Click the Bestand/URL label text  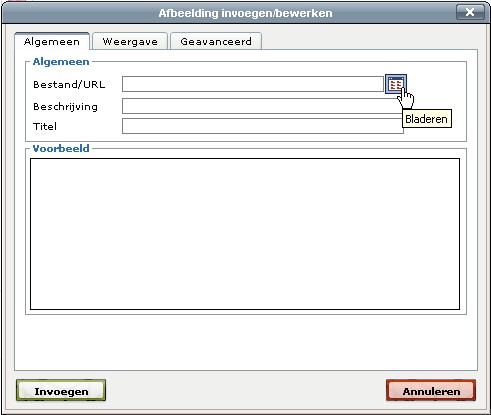69,85
